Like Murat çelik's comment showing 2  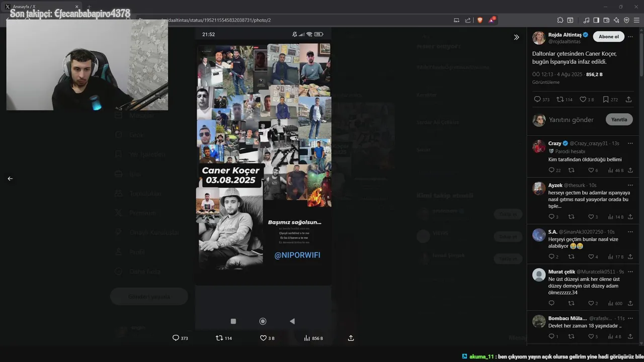click(x=593, y=303)
